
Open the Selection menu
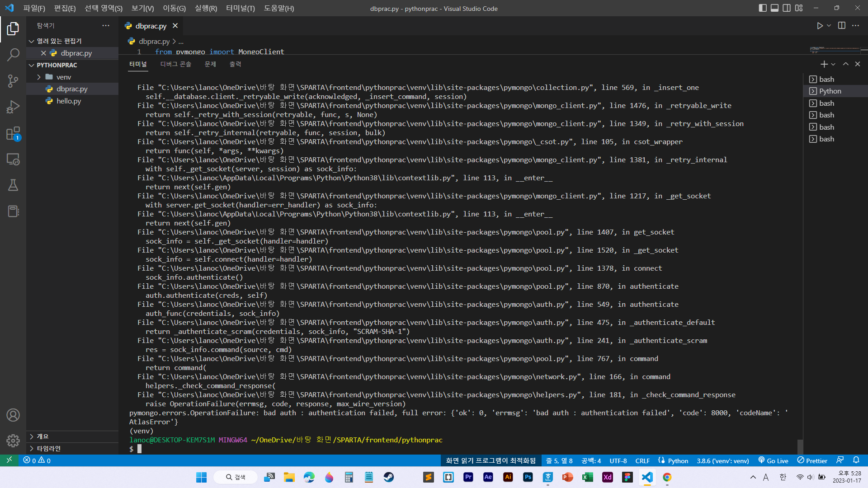pos(104,8)
